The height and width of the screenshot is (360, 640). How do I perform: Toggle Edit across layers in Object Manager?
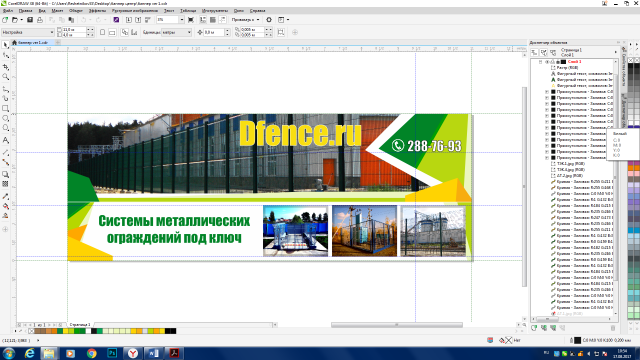[x=544, y=52]
